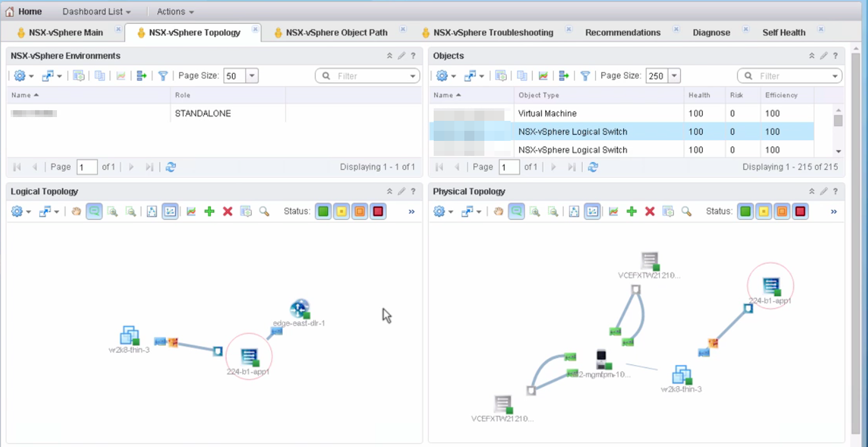This screenshot has width=868, height=447.
Task: Click the next page arrow under Objects
Action: click(554, 167)
